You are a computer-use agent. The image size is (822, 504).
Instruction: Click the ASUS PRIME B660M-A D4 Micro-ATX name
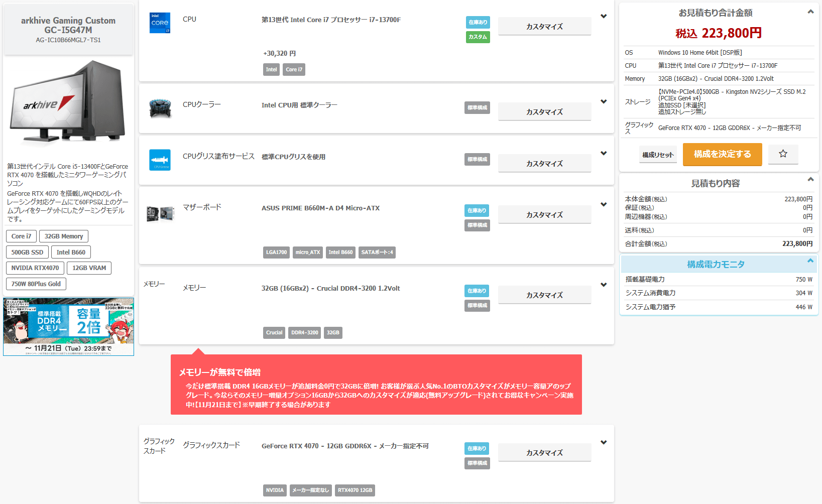[x=320, y=208]
